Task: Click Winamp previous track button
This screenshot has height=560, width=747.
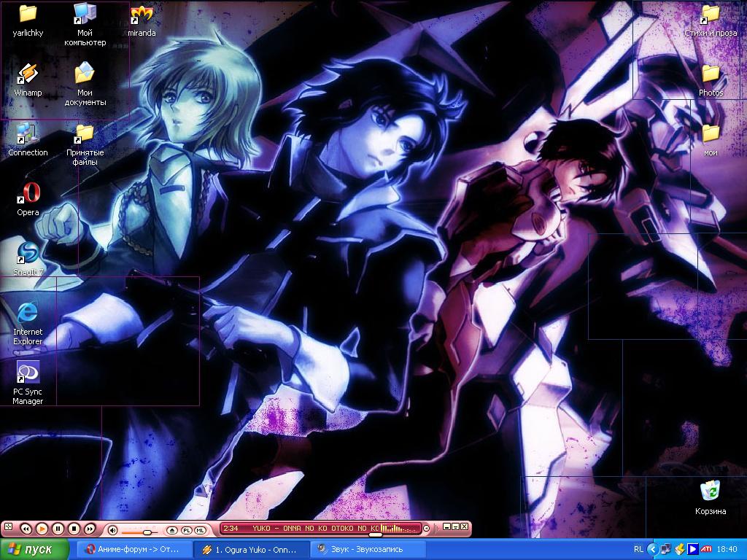Action: [x=26, y=529]
